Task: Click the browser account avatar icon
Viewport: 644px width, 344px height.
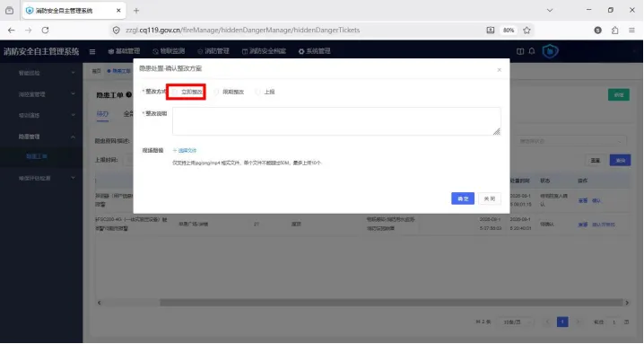Action: (597, 30)
